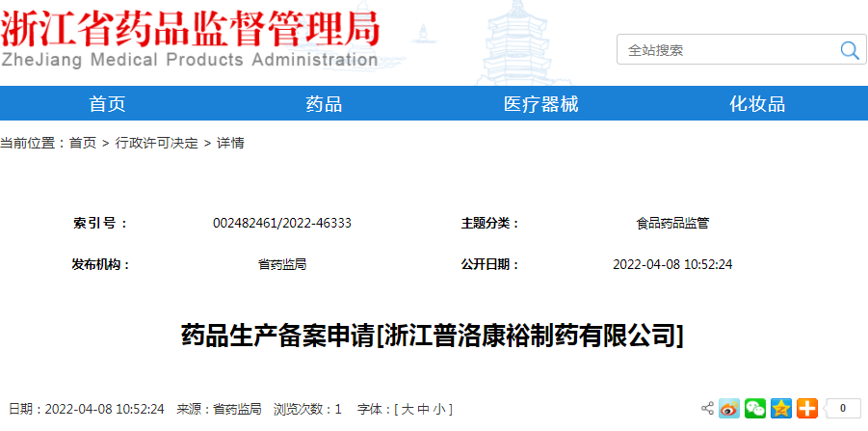Image resolution: width=868 pixels, height=431 pixels.
Task: Click the 索引号 label
Action: coord(100,224)
